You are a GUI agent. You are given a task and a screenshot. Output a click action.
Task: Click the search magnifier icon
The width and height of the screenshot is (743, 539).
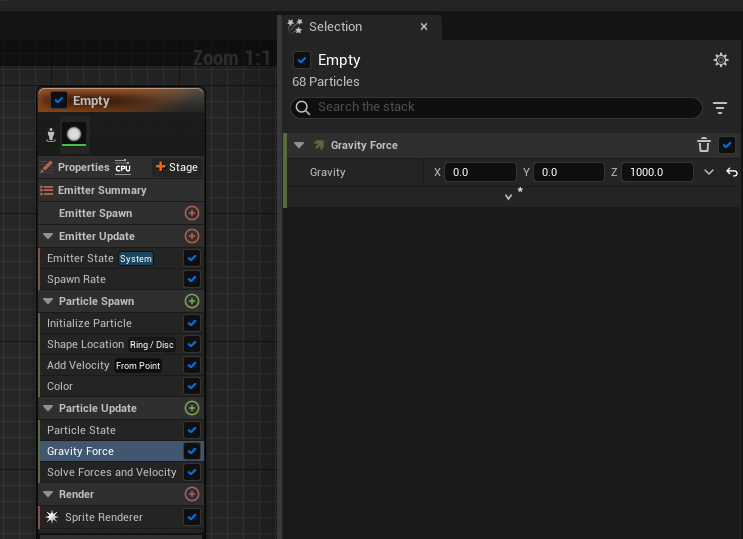click(303, 108)
